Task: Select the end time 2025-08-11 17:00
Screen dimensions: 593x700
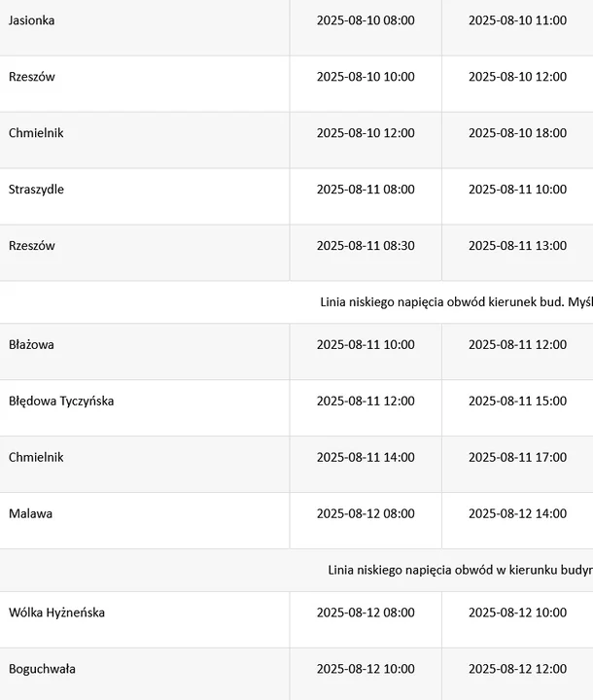Action: click(x=517, y=457)
